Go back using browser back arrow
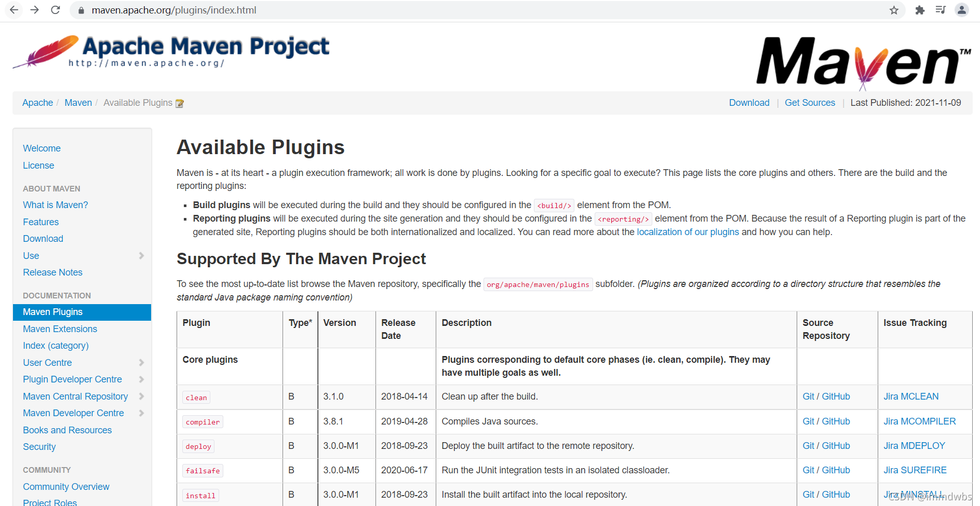This screenshot has width=980, height=506. [x=14, y=10]
